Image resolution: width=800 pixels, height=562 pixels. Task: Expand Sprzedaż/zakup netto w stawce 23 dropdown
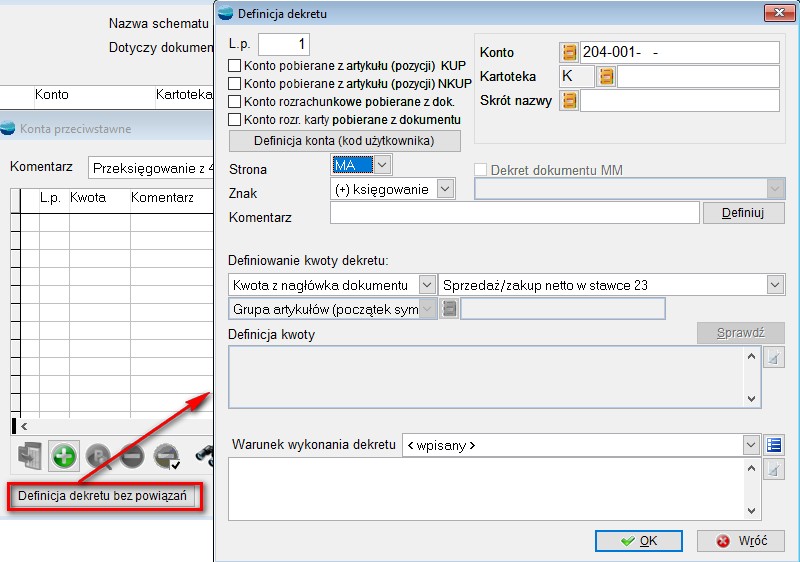774,285
